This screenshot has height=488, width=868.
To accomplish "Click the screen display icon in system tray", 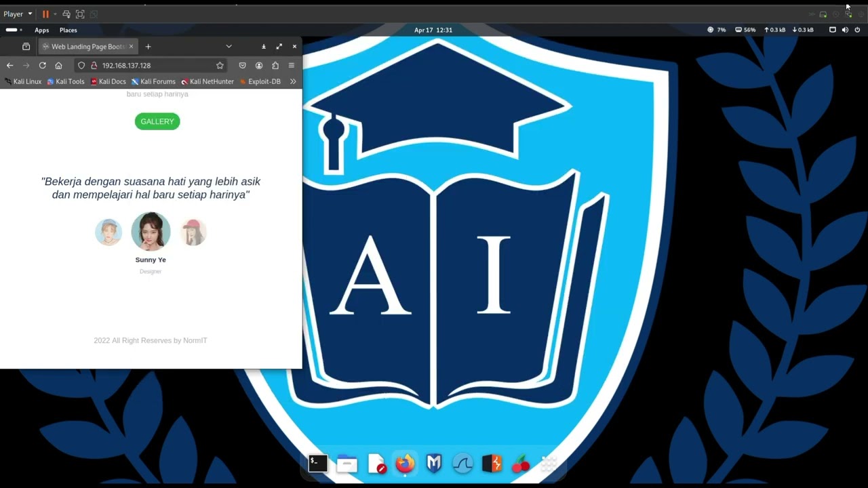I will click(x=833, y=30).
